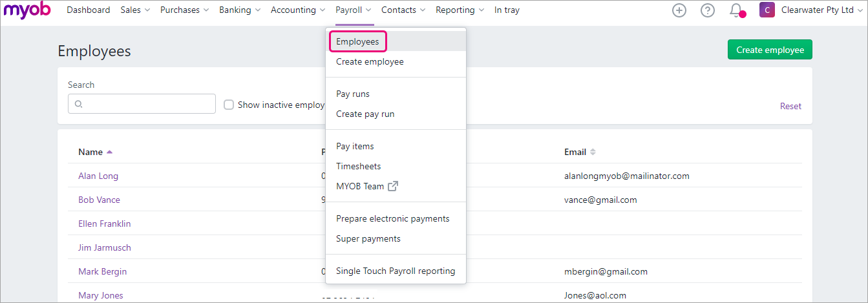Open Alan Long's employee record
Screen dimensions: 868x303
click(98, 176)
